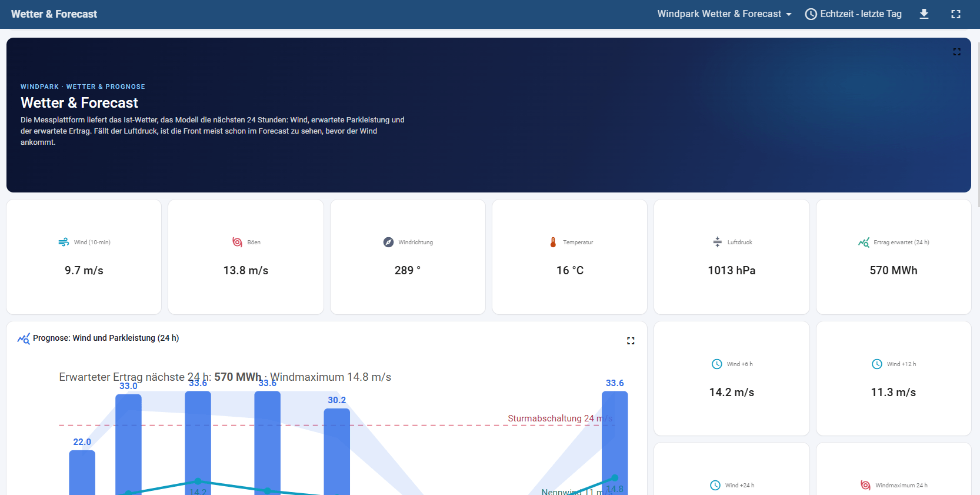The width and height of the screenshot is (980, 495).
Task: Click the Temperatur thermometer icon
Action: pyautogui.click(x=553, y=242)
